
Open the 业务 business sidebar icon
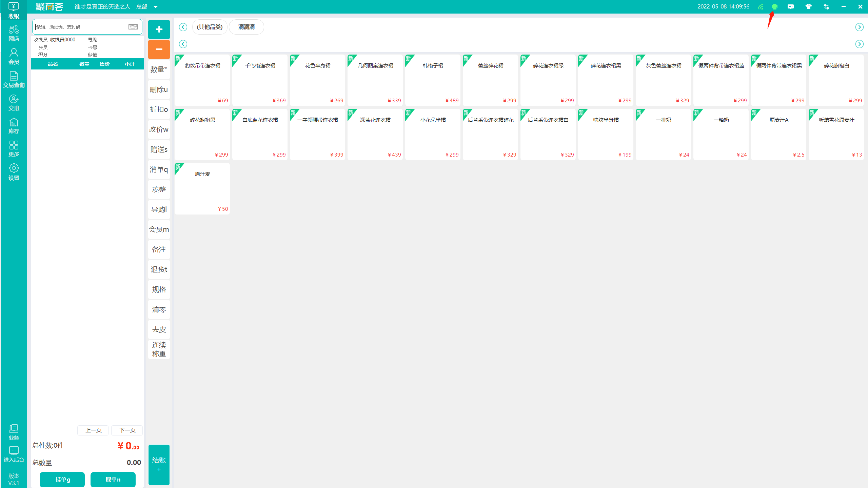pos(14,432)
